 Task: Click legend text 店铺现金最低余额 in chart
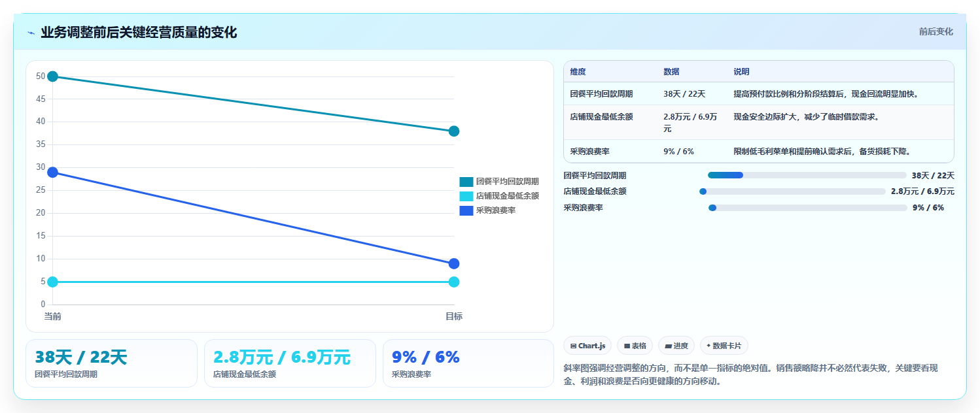(x=508, y=196)
